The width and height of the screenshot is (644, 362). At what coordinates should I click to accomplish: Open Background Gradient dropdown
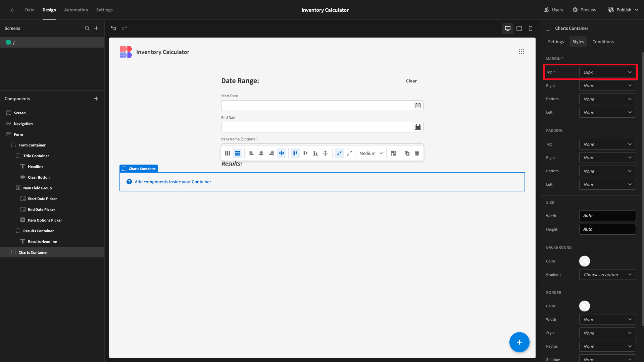607,275
